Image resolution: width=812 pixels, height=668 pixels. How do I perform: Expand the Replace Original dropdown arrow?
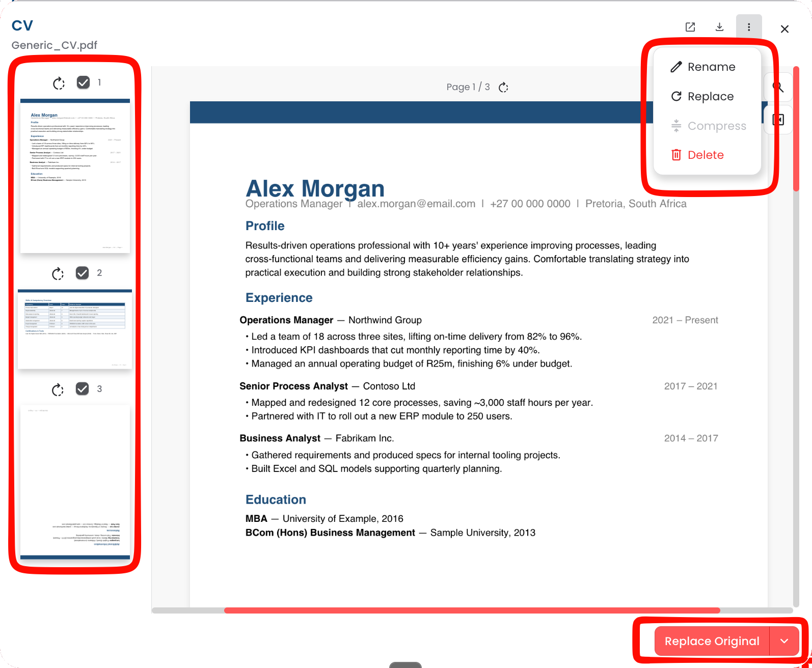pos(784,641)
